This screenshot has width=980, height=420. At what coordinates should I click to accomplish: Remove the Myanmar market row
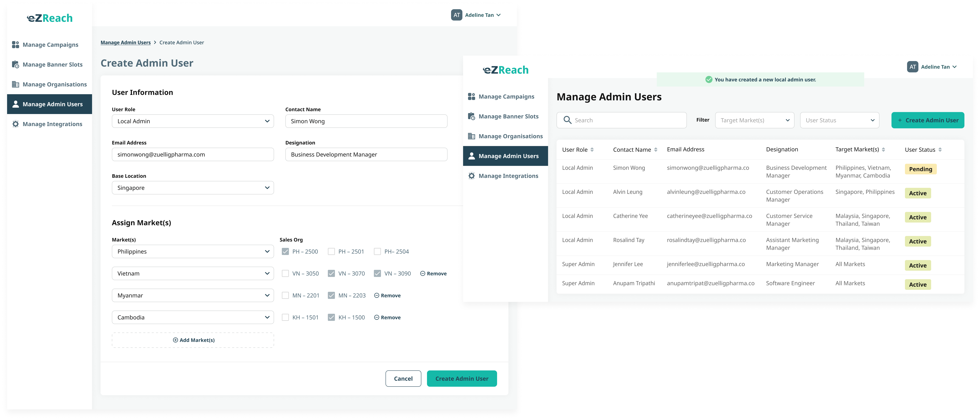[x=387, y=295]
